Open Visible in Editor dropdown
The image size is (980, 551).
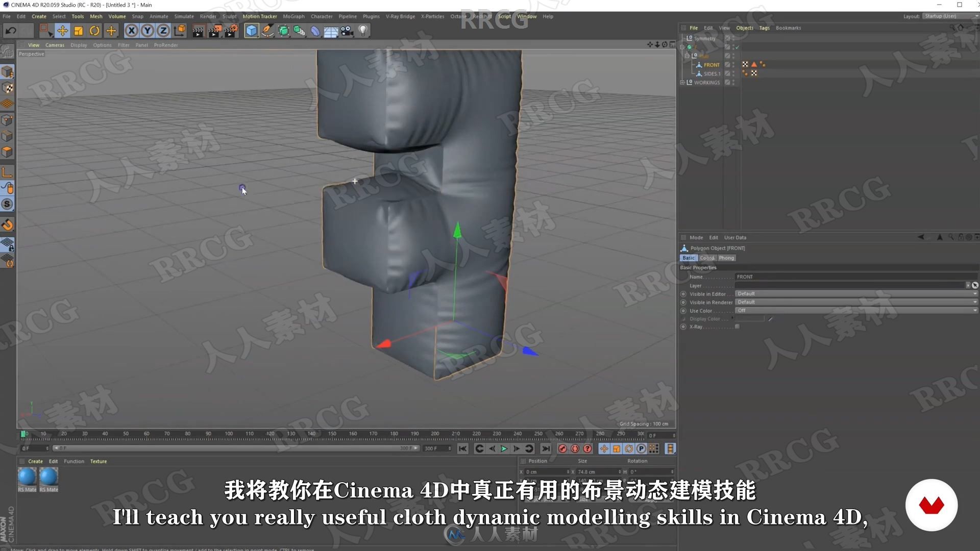[856, 294]
